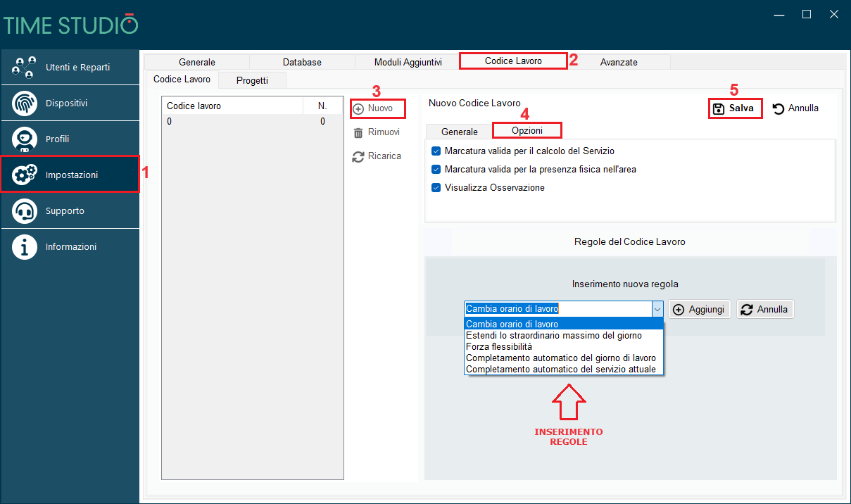This screenshot has width=851, height=504.
Task: Open Utenti e Reparti in sidebar
Action: (x=70, y=68)
